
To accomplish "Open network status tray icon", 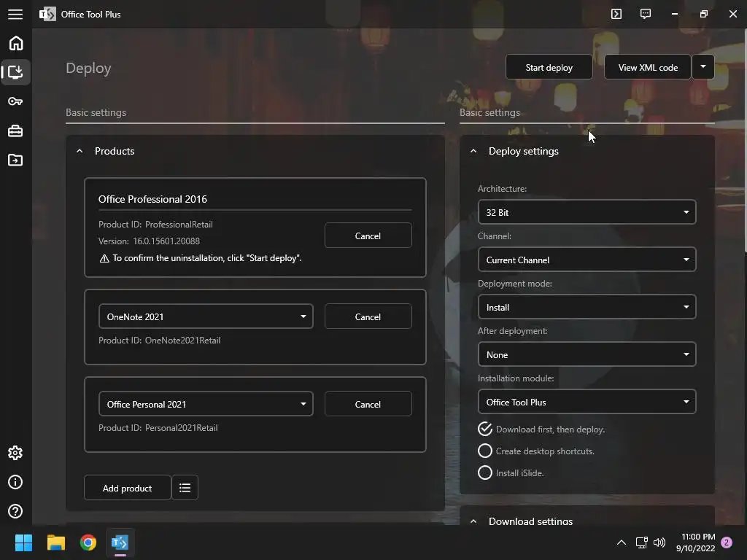I will 641,542.
